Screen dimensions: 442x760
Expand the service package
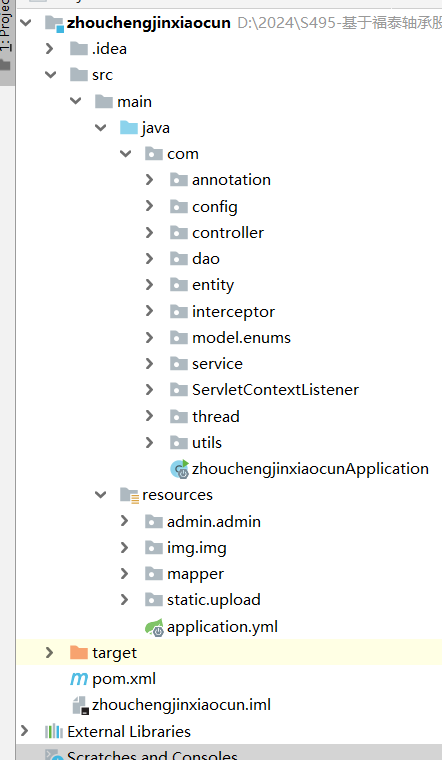coord(150,364)
